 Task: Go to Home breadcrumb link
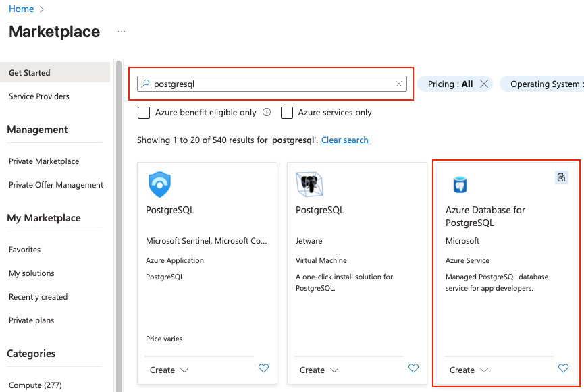click(x=21, y=9)
